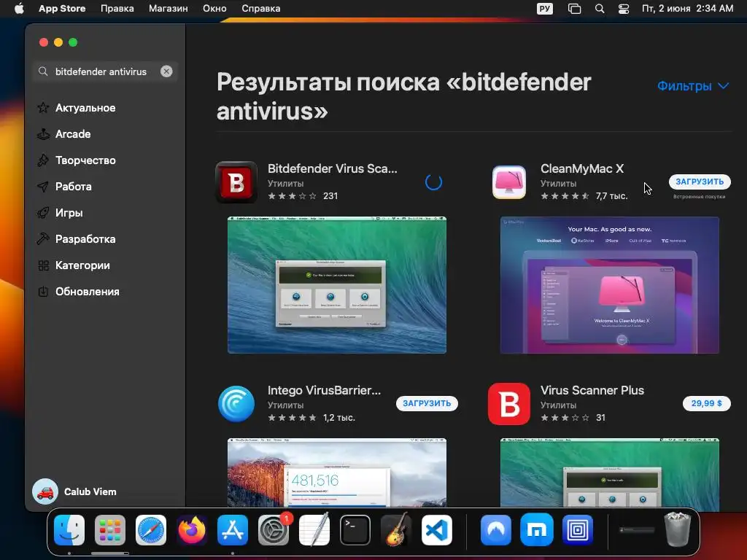Open Stage Manager windows icon in menu bar
Screen dimensions: 747x560
575,9
